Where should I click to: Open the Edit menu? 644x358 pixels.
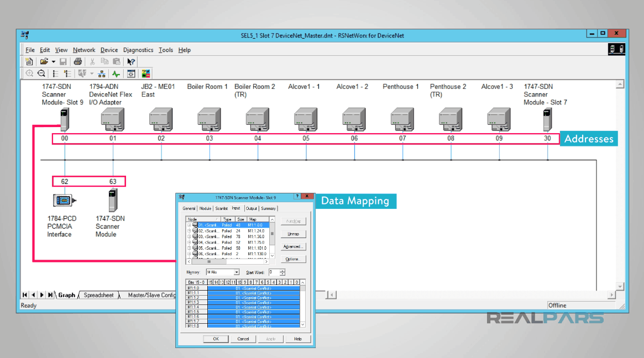(45, 50)
